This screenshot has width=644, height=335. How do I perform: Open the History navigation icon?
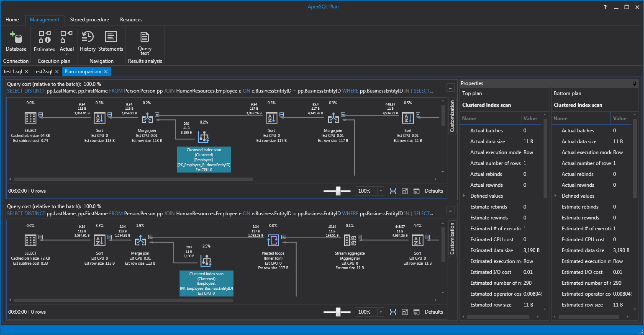click(x=87, y=37)
